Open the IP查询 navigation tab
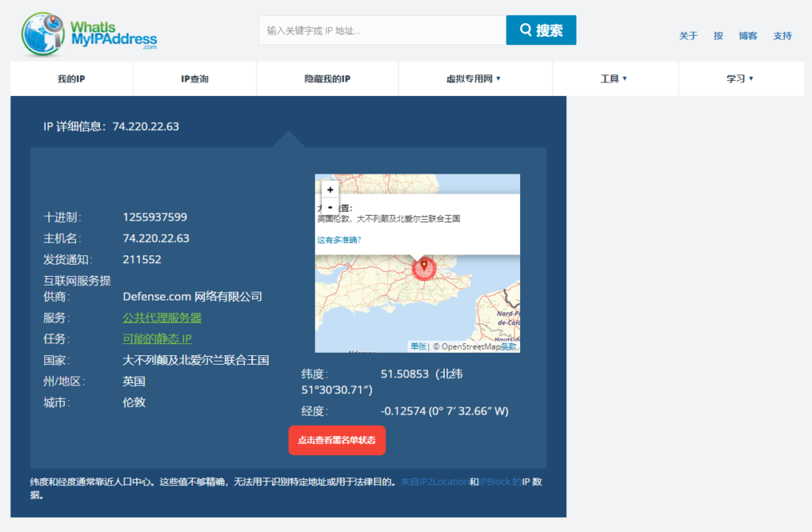The height and width of the screenshot is (532, 812). coord(194,79)
